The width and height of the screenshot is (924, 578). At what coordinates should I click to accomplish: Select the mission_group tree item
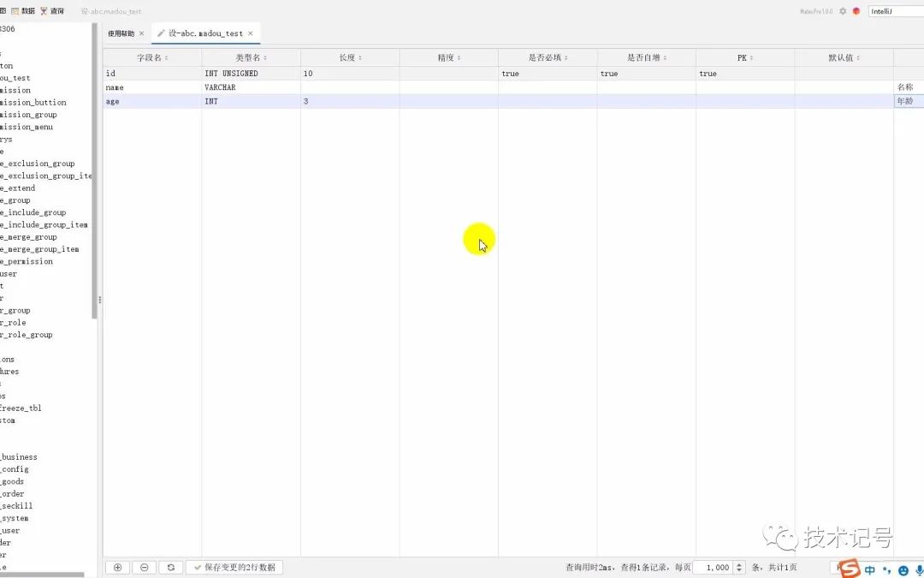[x=28, y=115]
